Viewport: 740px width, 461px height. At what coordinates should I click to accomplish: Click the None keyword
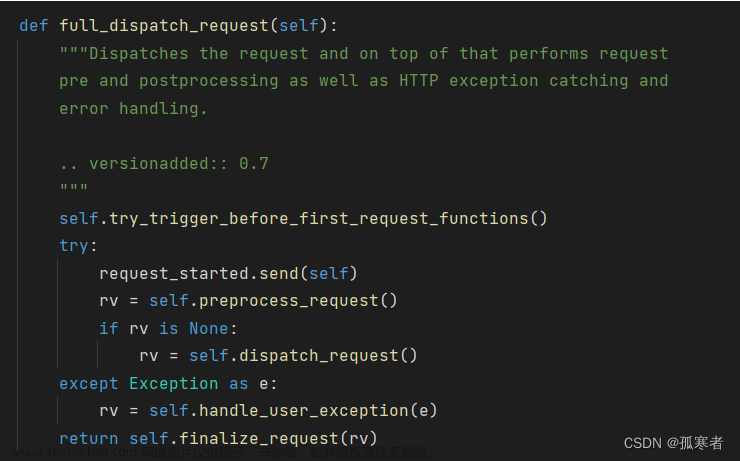pos(209,328)
